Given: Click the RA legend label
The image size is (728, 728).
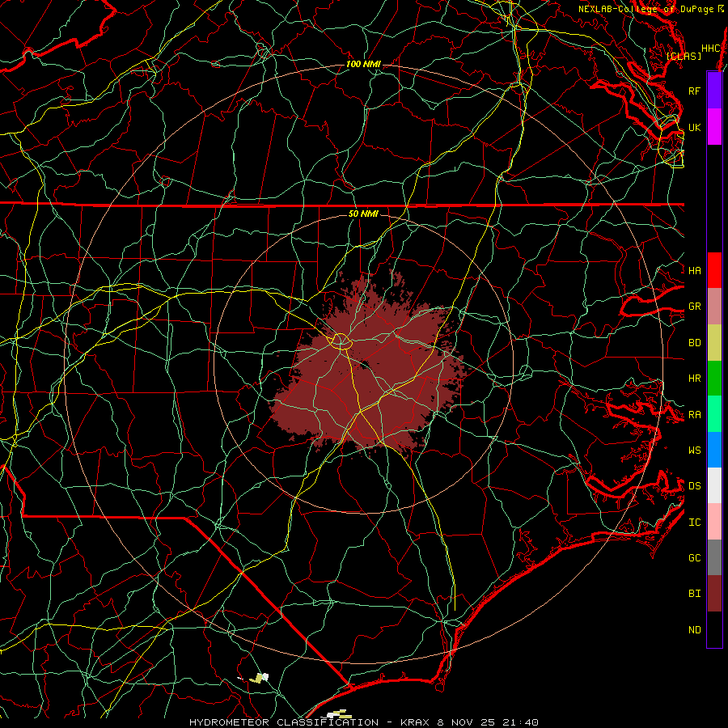Looking at the screenshot, I should 695,415.
